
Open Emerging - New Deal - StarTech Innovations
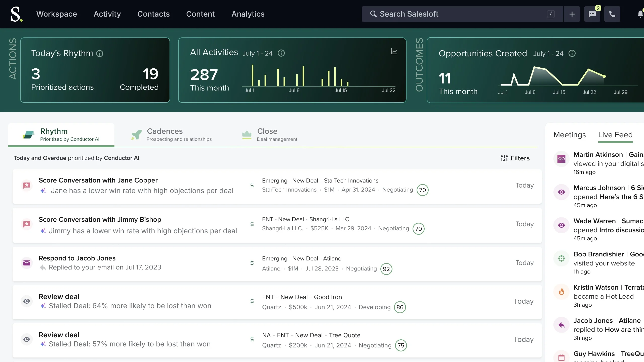point(320,180)
